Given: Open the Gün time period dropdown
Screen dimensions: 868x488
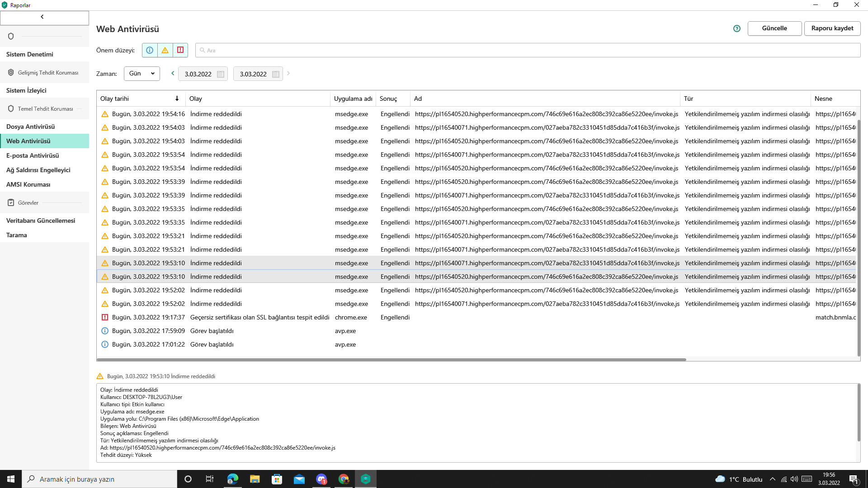Looking at the screenshot, I should click(142, 74).
